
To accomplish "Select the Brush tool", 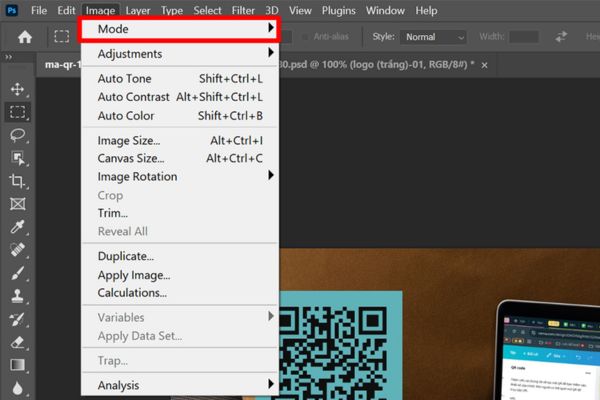I will click(x=17, y=273).
